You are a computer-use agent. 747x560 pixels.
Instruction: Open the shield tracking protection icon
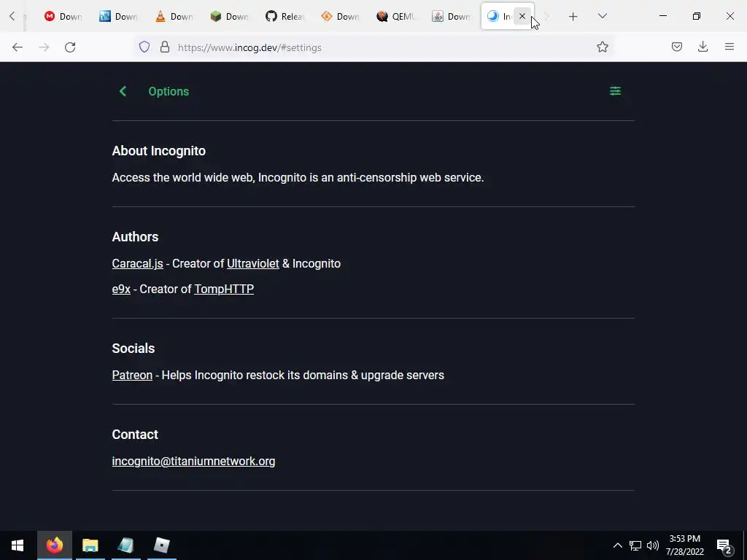coord(144,47)
